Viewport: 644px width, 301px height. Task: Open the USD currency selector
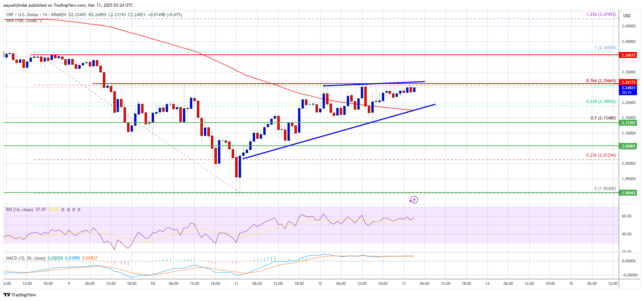627,15
